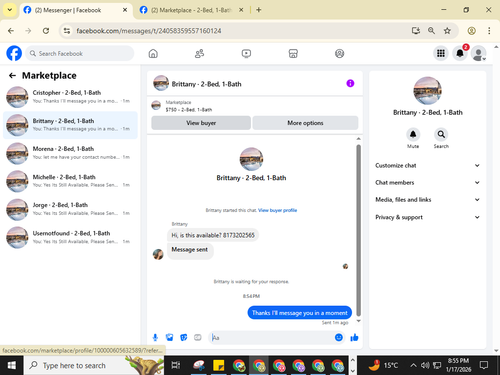This screenshot has height=375, width=500.
Task: Expand Chat members section
Action: [x=427, y=182]
